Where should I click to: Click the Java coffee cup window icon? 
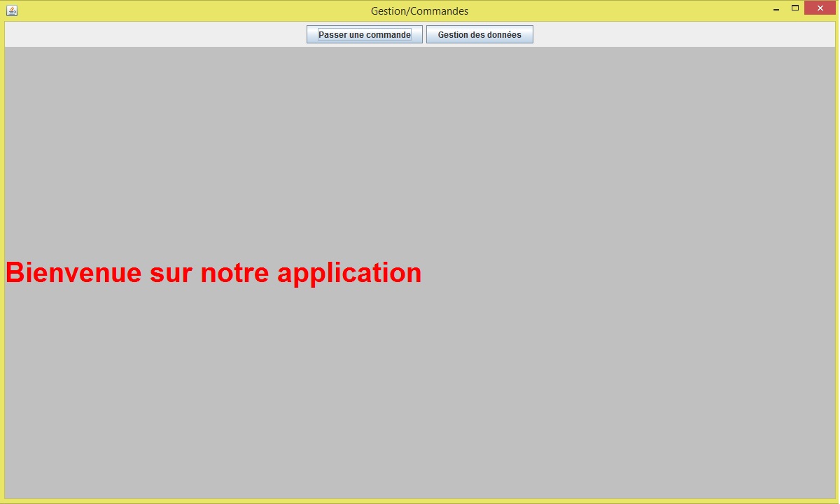click(x=11, y=10)
